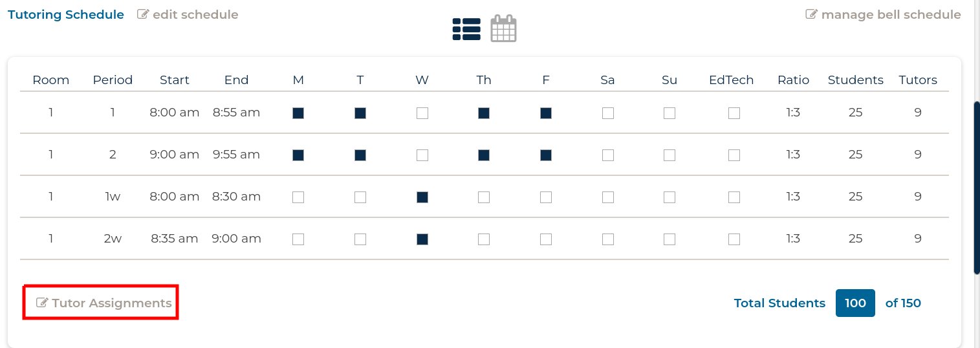Click the Tutor Assignments pencil icon
Viewport: 980px width, 348px height.
pos(42,303)
